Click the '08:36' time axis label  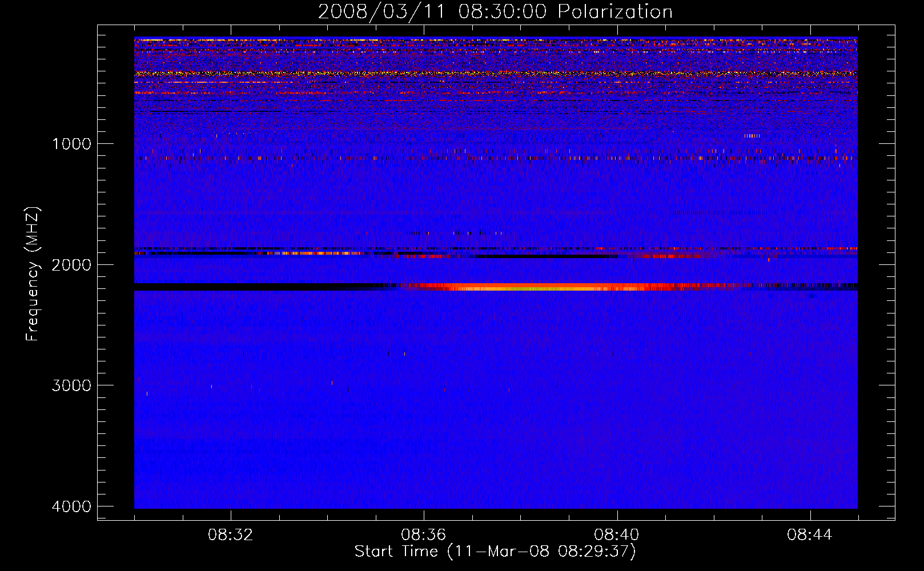[x=424, y=535]
